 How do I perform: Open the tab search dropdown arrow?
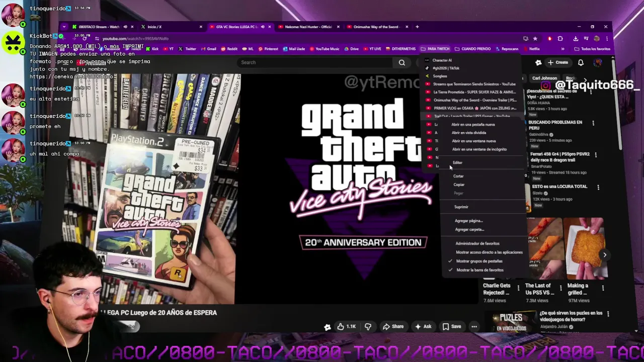[64, 27]
